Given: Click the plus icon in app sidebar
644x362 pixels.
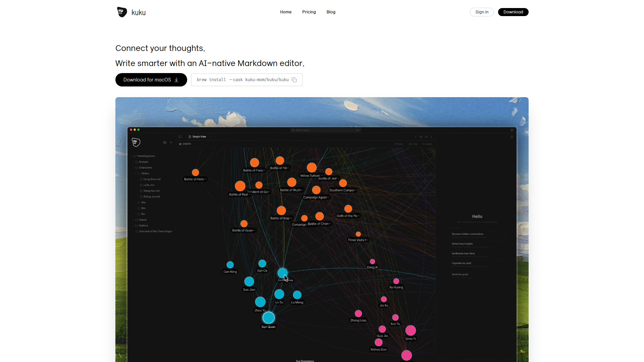Looking at the screenshot, I should (171, 142).
